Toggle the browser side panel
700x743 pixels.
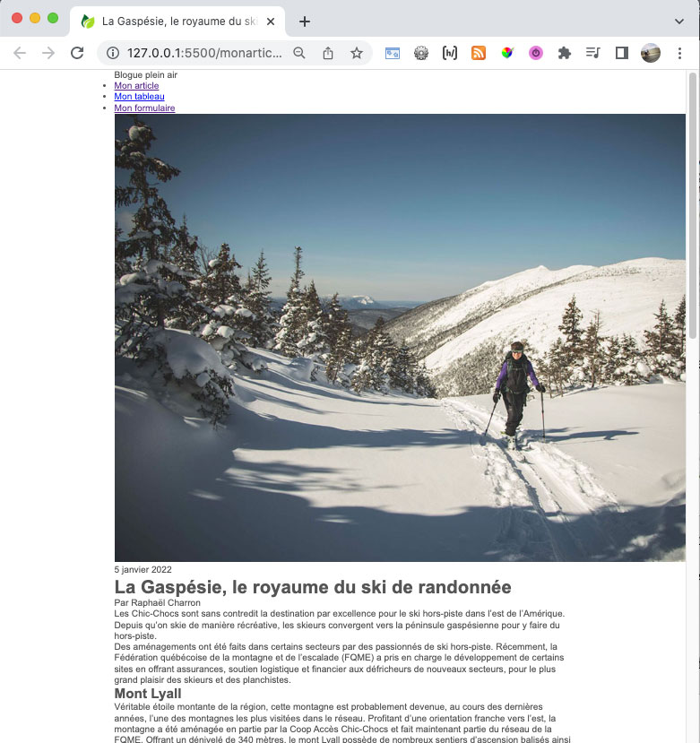pyautogui.click(x=621, y=53)
